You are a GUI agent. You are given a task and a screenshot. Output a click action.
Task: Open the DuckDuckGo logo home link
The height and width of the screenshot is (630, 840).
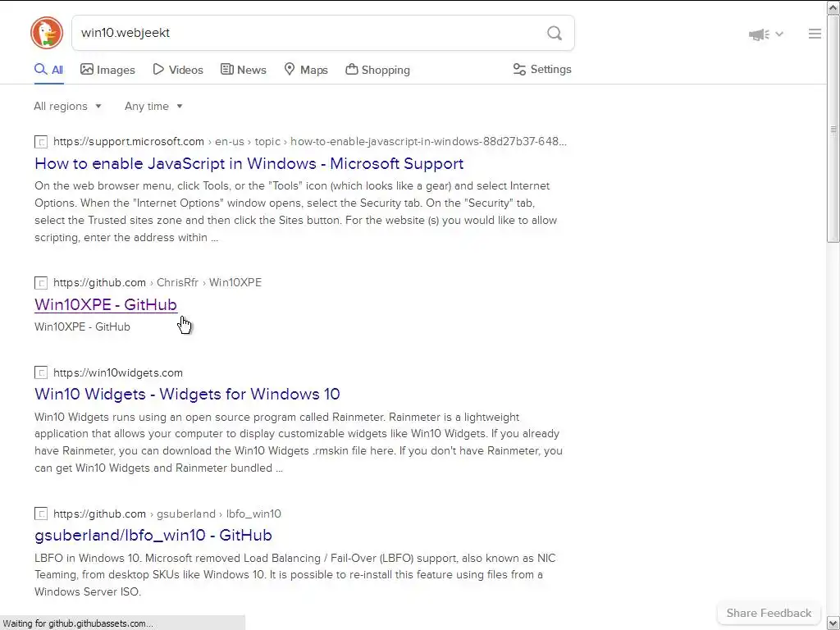click(x=47, y=33)
